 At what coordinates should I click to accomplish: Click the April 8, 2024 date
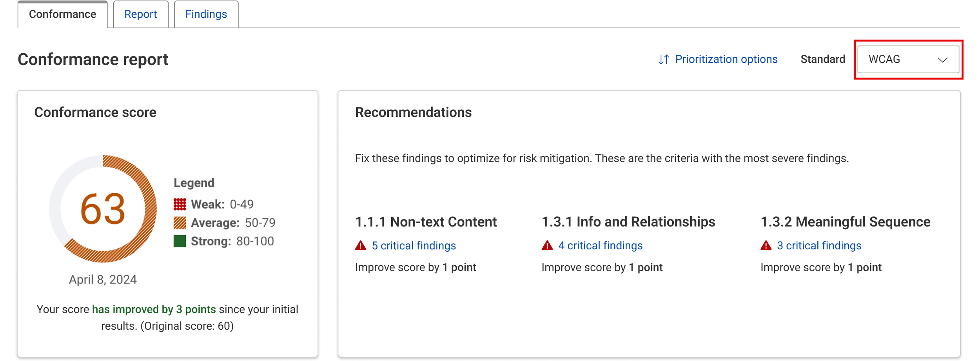(x=103, y=279)
